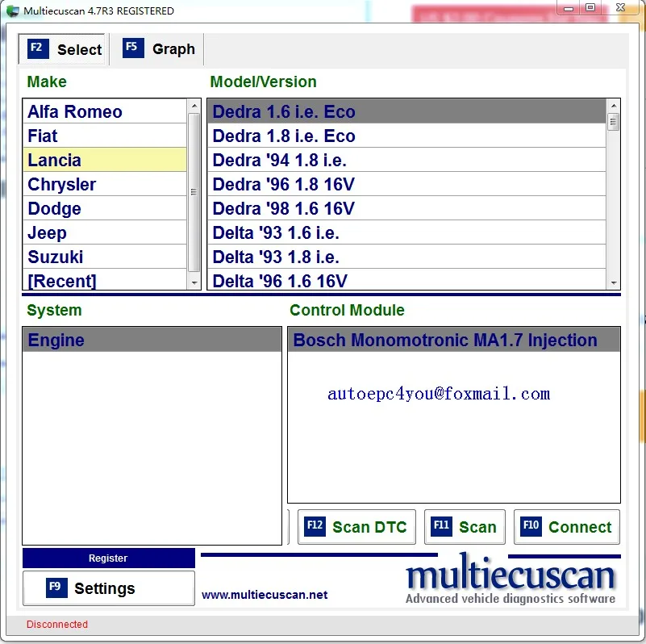
Task: Open the Settings button
Action: pyautogui.click(x=109, y=588)
